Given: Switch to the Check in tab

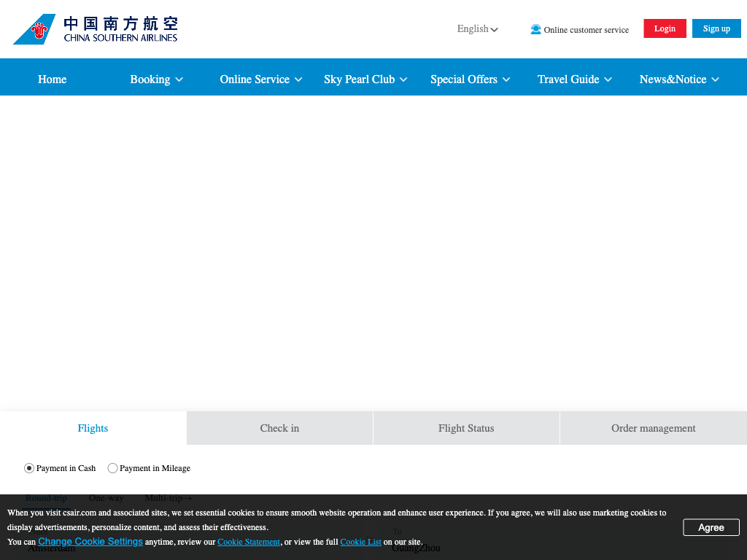Looking at the screenshot, I should coord(279,428).
